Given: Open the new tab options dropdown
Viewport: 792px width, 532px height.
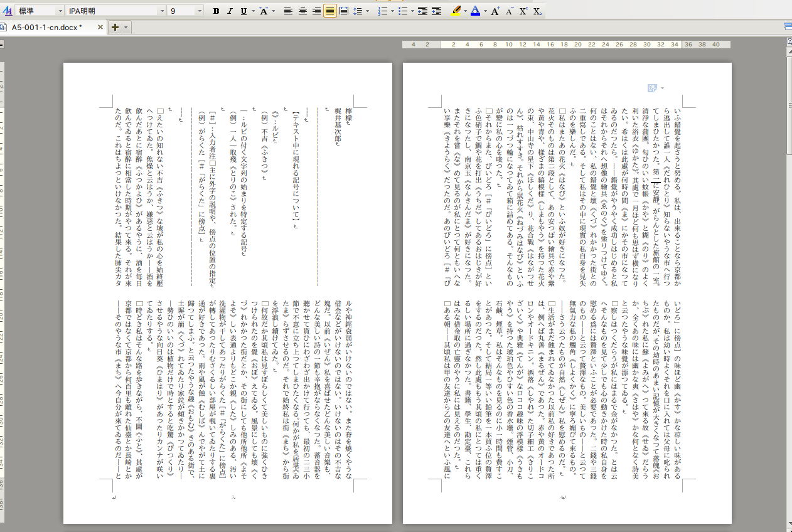Looking at the screenshot, I should tap(126, 27).
